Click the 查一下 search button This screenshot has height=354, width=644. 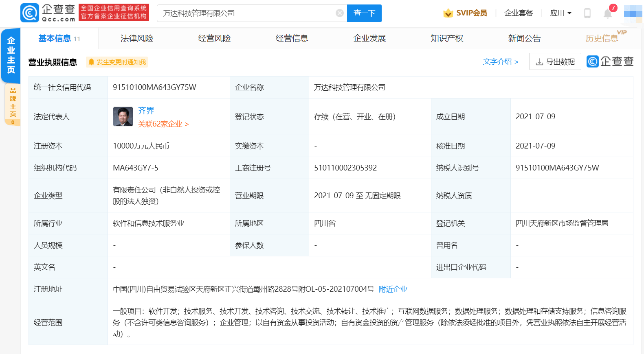pos(364,13)
